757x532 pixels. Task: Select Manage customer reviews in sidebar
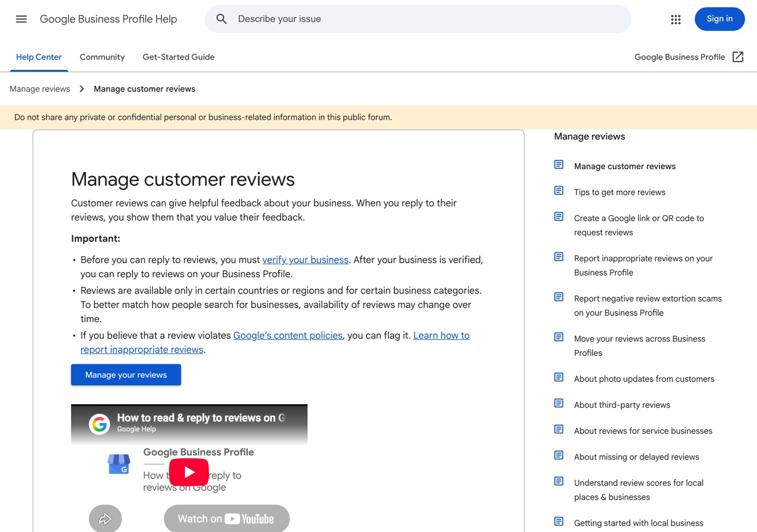(x=625, y=166)
